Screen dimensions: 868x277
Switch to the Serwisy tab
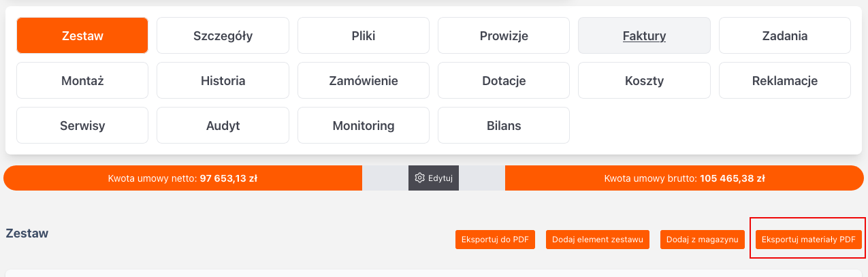[82, 125]
